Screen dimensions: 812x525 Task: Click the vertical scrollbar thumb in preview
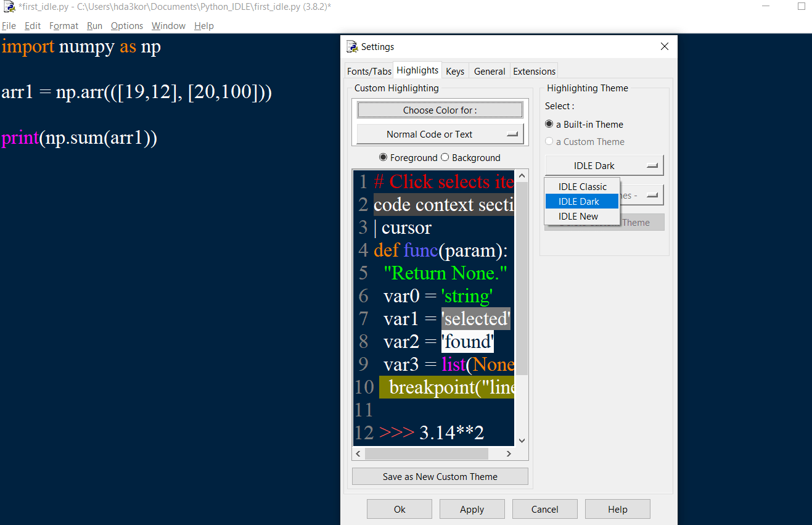[522, 278]
